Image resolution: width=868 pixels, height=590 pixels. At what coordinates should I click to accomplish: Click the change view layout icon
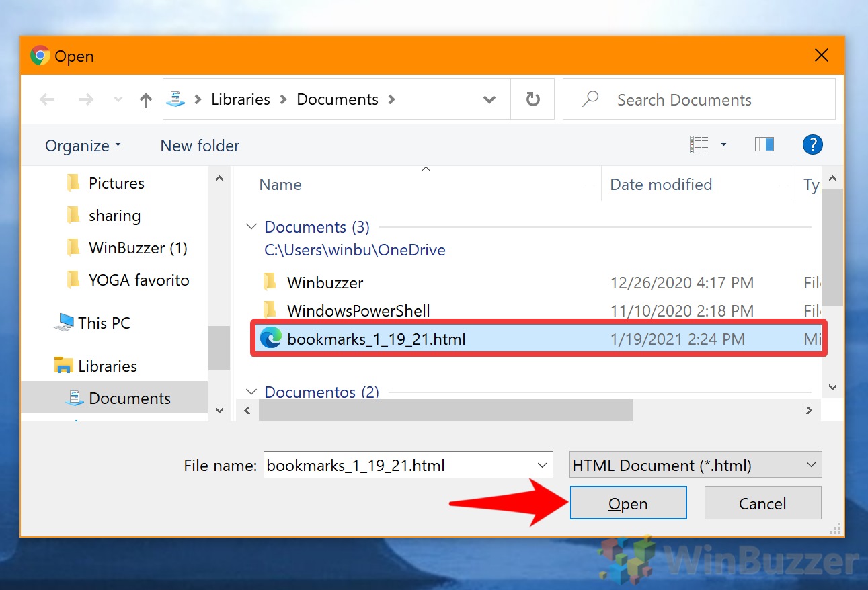pyautogui.click(x=699, y=144)
